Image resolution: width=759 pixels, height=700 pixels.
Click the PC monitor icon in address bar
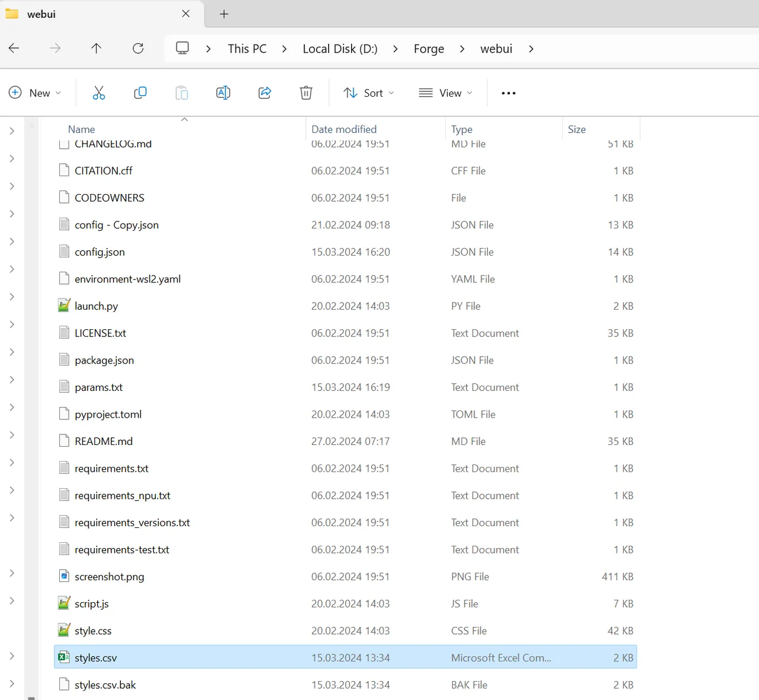[x=183, y=48]
